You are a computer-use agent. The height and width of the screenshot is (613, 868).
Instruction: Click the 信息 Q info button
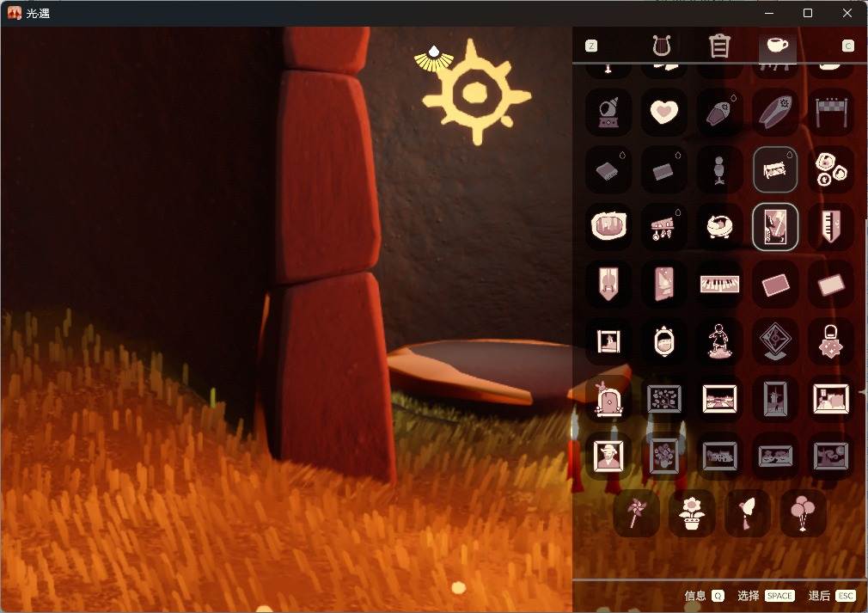tap(704, 596)
